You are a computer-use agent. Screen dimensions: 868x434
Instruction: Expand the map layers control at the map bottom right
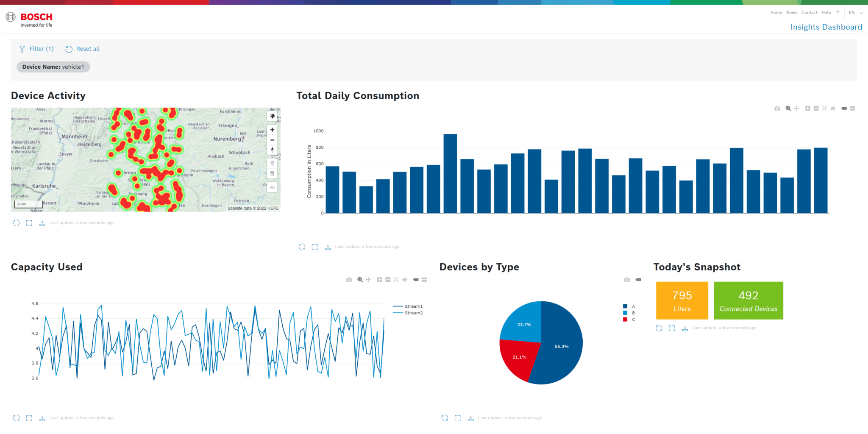[x=272, y=186]
